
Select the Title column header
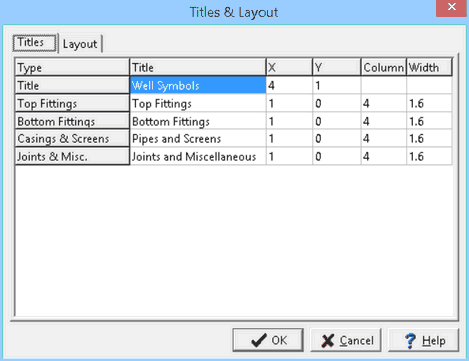198,67
